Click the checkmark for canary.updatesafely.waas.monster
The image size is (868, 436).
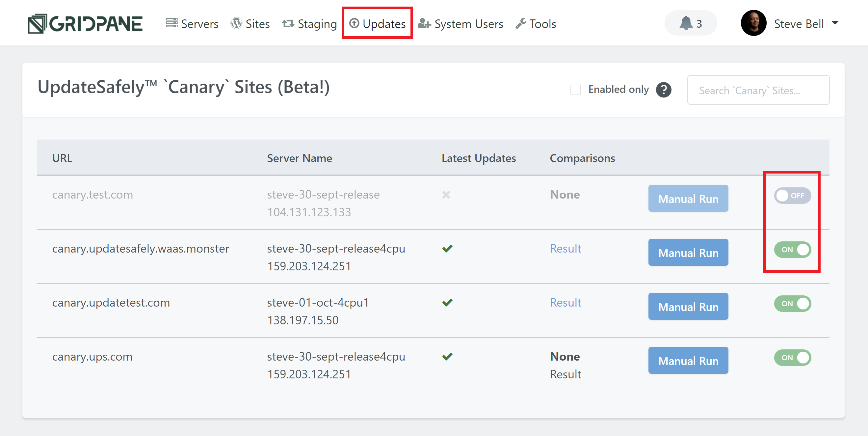coord(447,249)
